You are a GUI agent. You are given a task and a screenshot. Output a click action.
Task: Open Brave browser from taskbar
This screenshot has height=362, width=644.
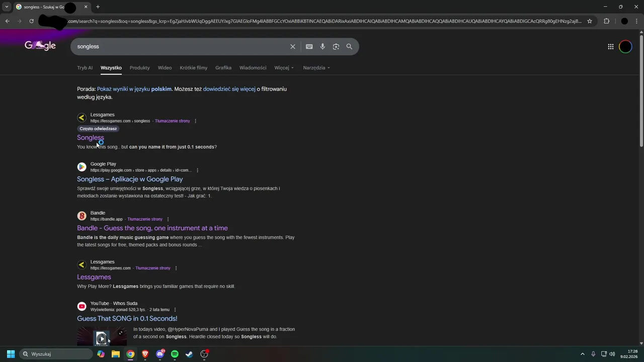(145, 354)
